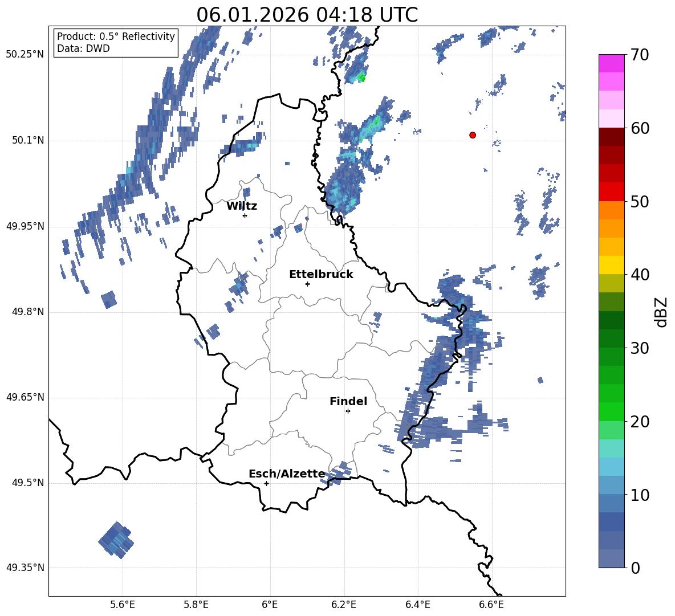Click the 6°E longitude label

coord(270,605)
